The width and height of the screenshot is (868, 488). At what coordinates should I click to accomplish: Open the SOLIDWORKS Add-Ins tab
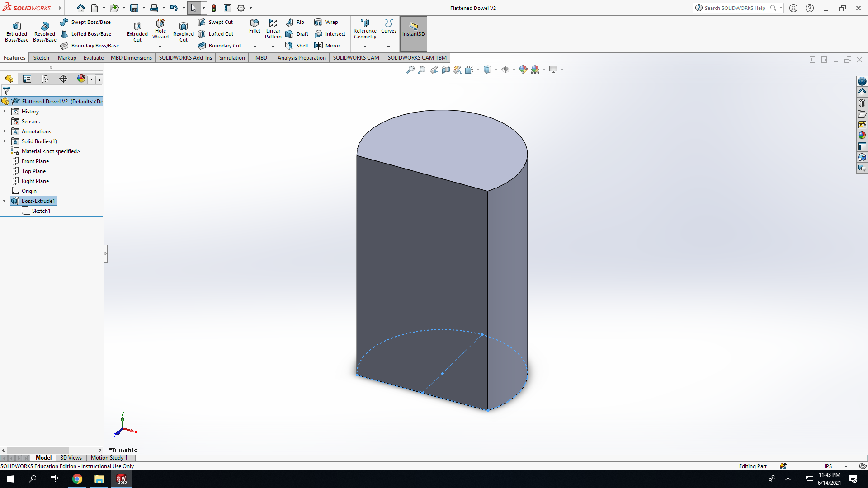(x=185, y=58)
